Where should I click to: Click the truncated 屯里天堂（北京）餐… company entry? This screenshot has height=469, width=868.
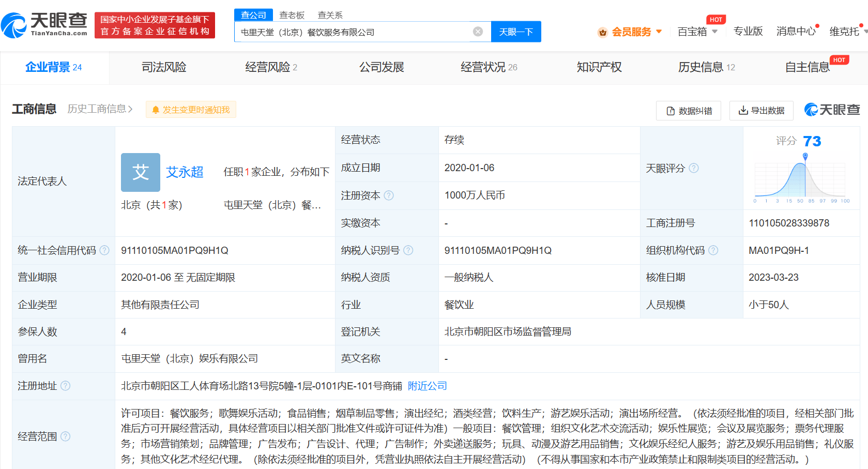point(272,205)
